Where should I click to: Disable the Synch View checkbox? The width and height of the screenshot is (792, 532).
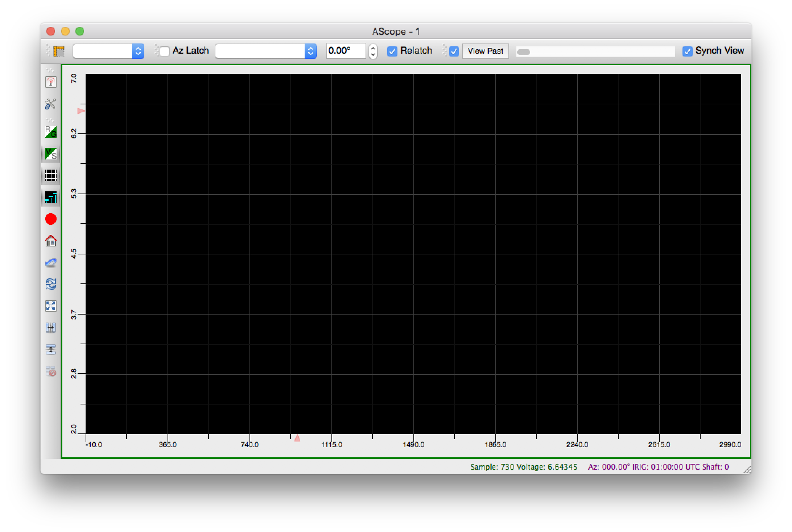tap(687, 51)
